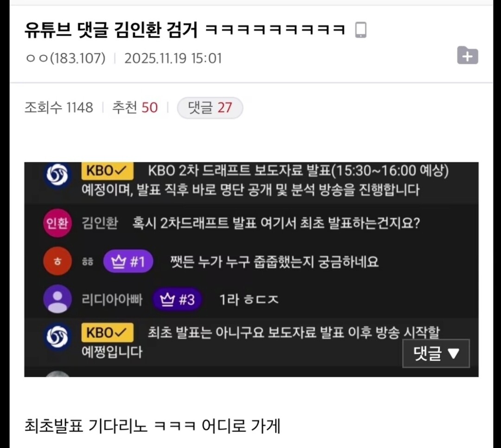Click the post date 2025.11.19 15:01
This screenshot has height=448, width=501.
[173, 58]
